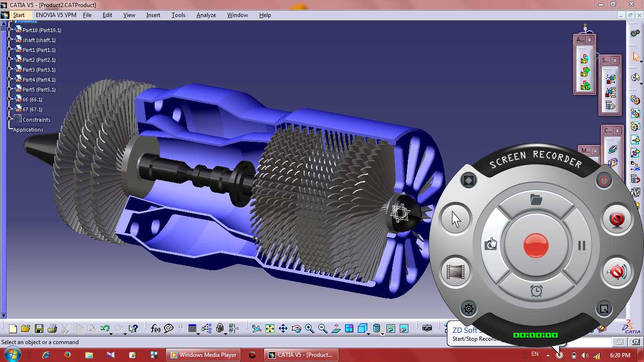Select the Applications tree entry
This screenshot has height=362, width=644.
point(28,130)
